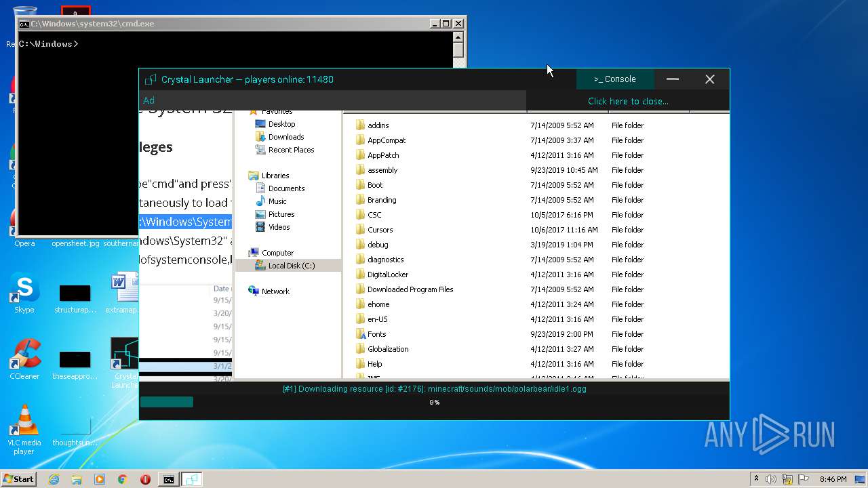Click date '10/6/2017 11:16 AM' of Cursors
The width and height of the screenshot is (868, 488).
564,230
